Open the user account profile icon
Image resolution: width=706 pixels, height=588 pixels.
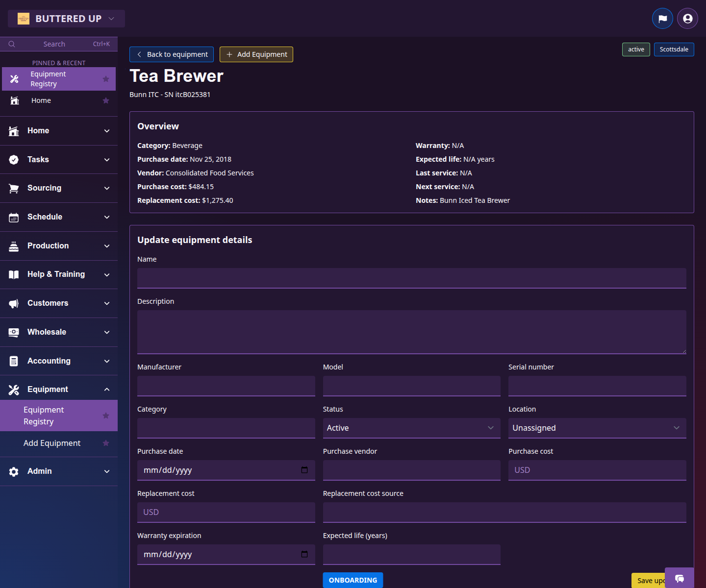(x=687, y=18)
